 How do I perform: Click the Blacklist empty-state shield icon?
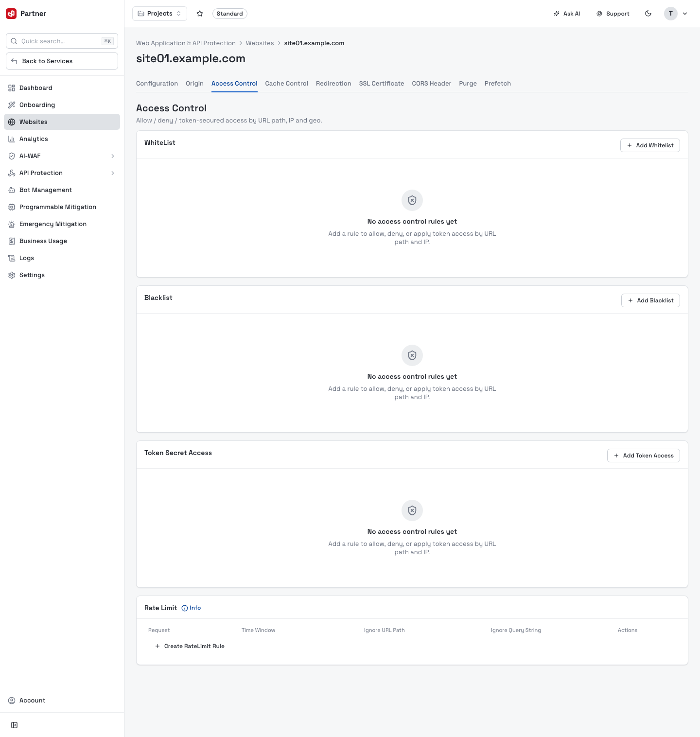pyautogui.click(x=412, y=355)
